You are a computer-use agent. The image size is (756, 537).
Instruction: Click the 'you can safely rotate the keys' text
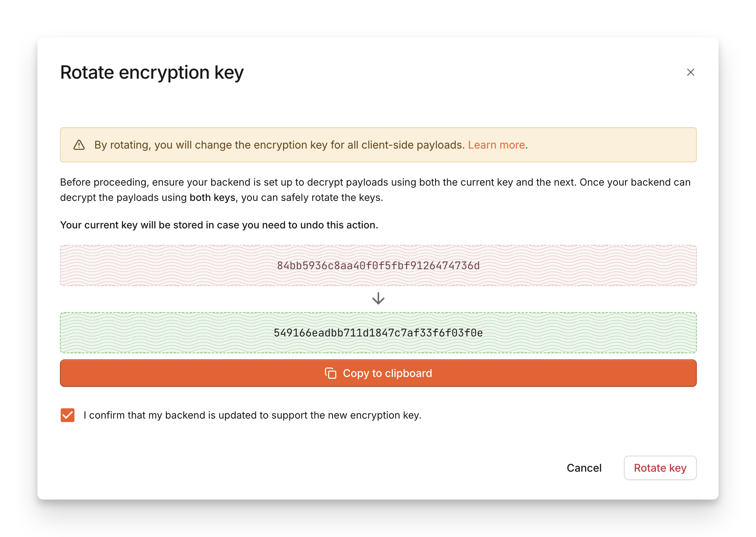pos(312,197)
